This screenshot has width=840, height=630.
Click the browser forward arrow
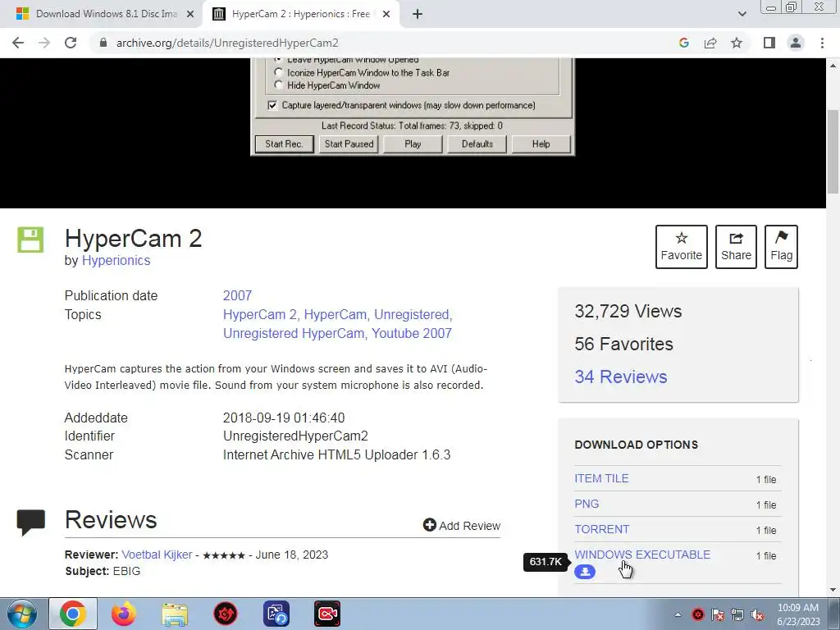[x=44, y=43]
